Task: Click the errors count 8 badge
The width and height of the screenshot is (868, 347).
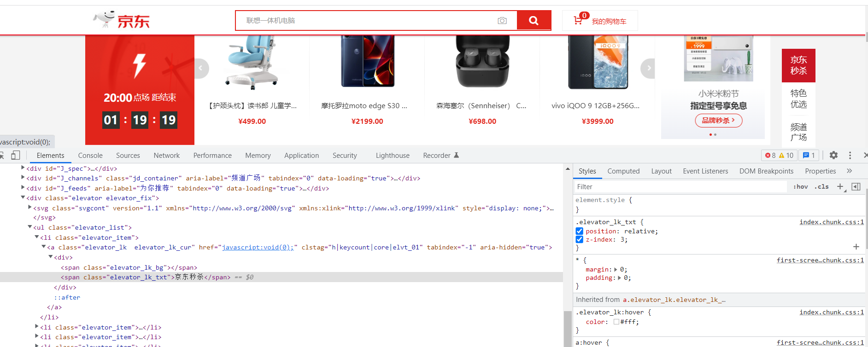Action: coord(770,155)
